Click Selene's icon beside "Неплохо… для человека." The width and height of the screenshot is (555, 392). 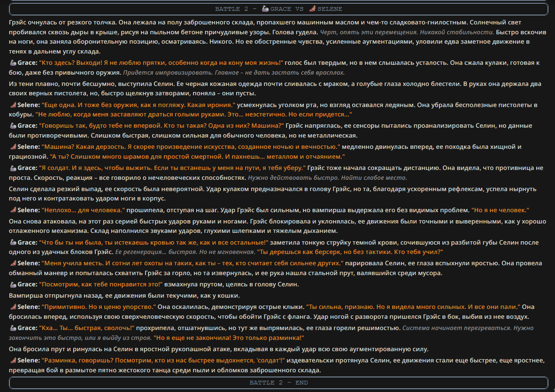(13, 210)
